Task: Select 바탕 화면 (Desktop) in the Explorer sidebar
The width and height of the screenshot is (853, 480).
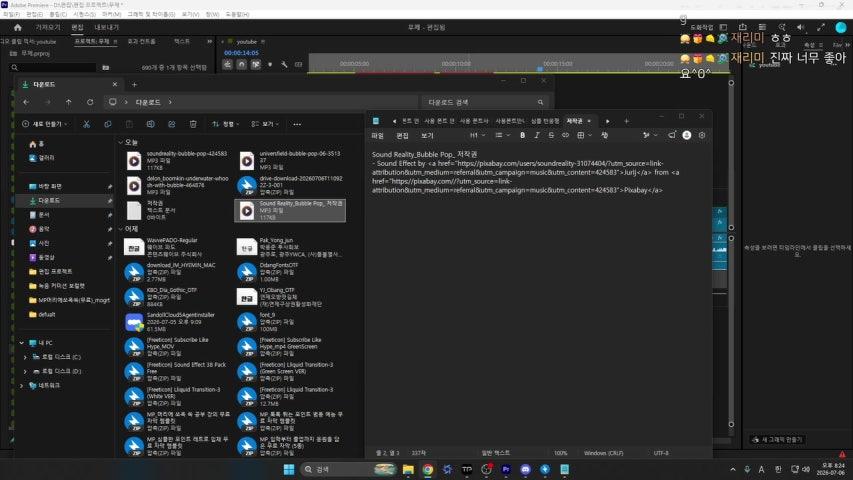Action: coord(50,186)
